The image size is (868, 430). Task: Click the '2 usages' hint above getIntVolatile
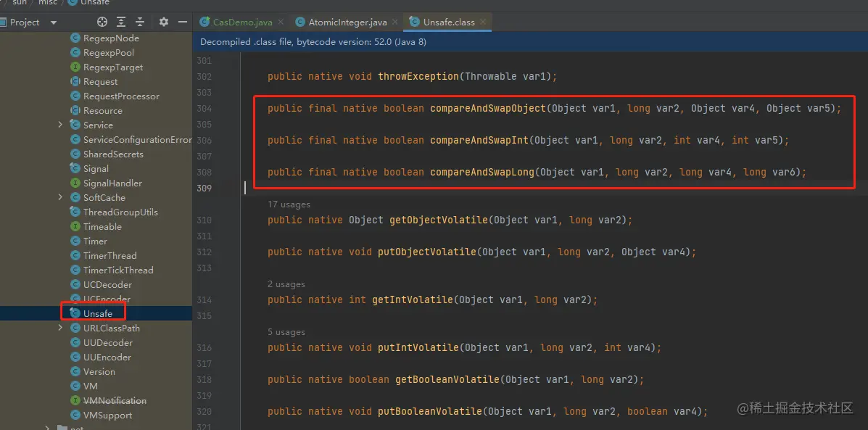pos(286,284)
